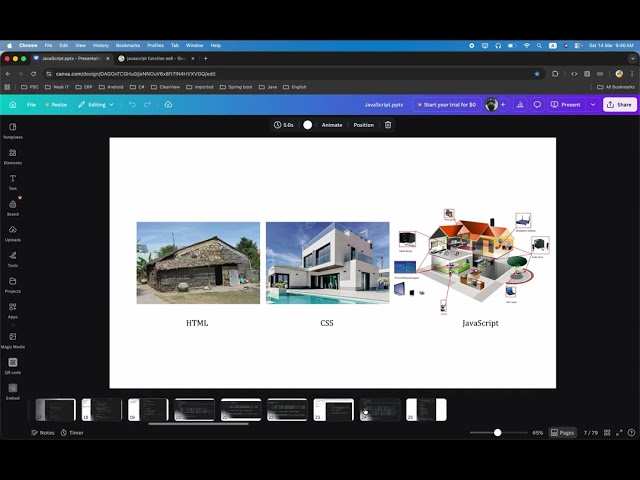Open the Brand panel
Viewport: 640px width, 480px height.
13,208
